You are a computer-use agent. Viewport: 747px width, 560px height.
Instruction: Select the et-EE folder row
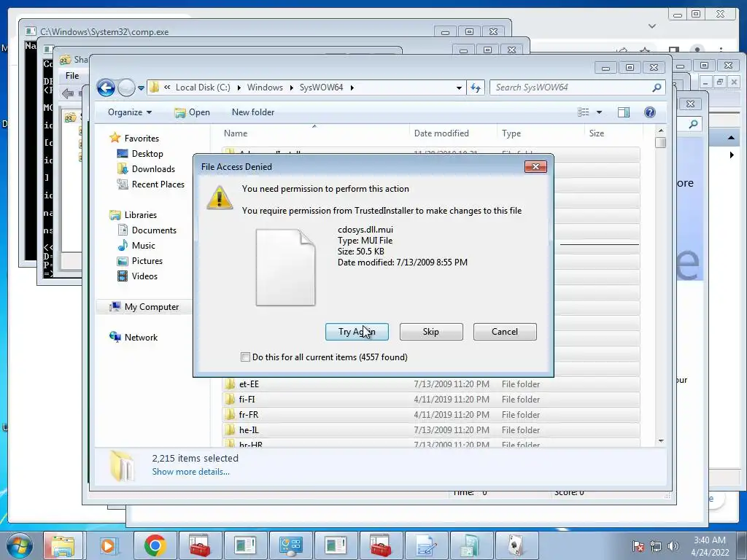point(430,384)
